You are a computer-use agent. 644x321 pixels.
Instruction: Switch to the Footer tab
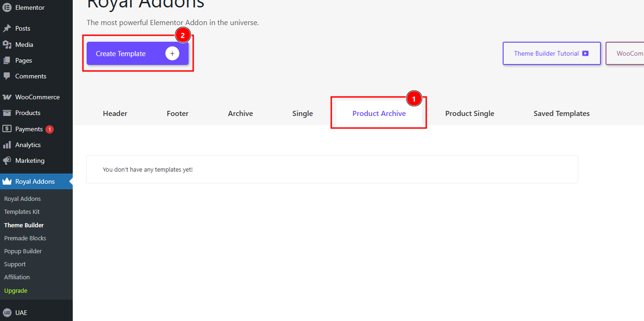click(x=177, y=113)
